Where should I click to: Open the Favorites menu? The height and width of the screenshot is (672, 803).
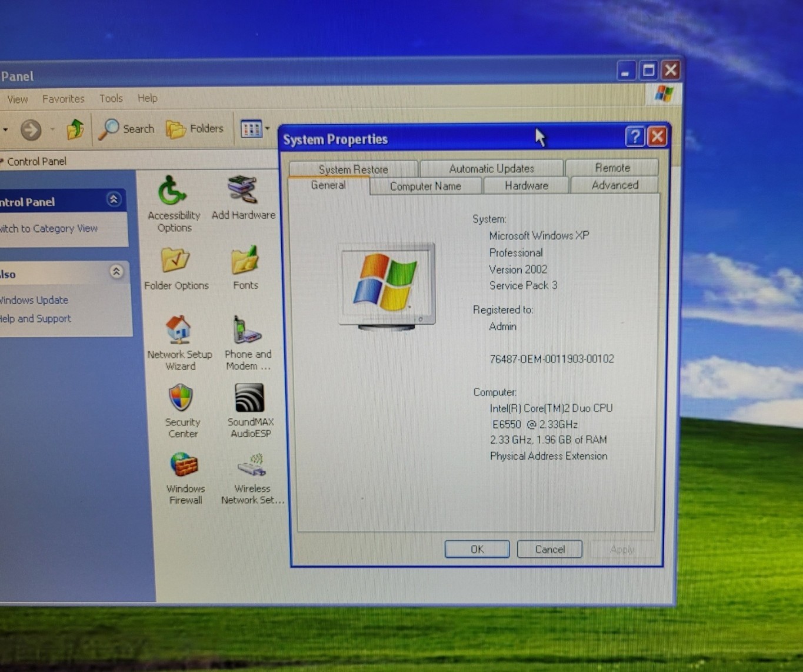coord(63,99)
